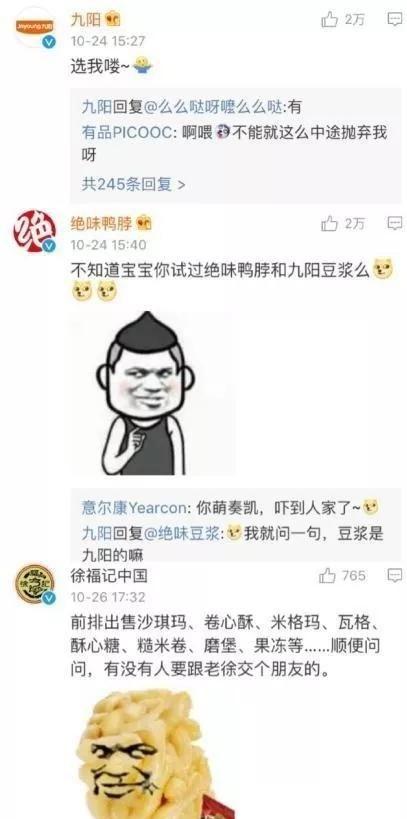This screenshot has width=407, height=819.
Task: Open the @绝味豆浆 mention link
Action: [183, 533]
